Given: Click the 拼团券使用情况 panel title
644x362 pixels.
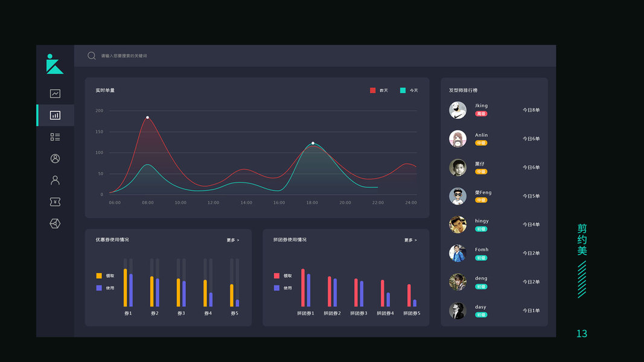Looking at the screenshot, I should pyautogui.click(x=290, y=240).
